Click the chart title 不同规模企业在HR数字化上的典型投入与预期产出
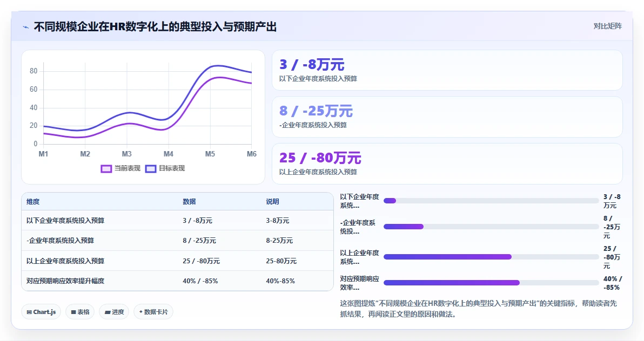Screen dimensions: 644x341 click(155, 27)
